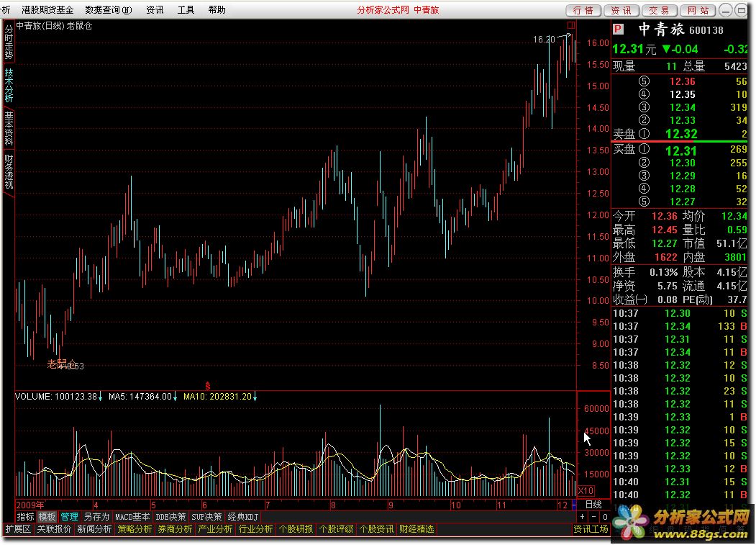Click the 另存为 button
Viewport: 756px width, 545px height.
click(x=97, y=517)
